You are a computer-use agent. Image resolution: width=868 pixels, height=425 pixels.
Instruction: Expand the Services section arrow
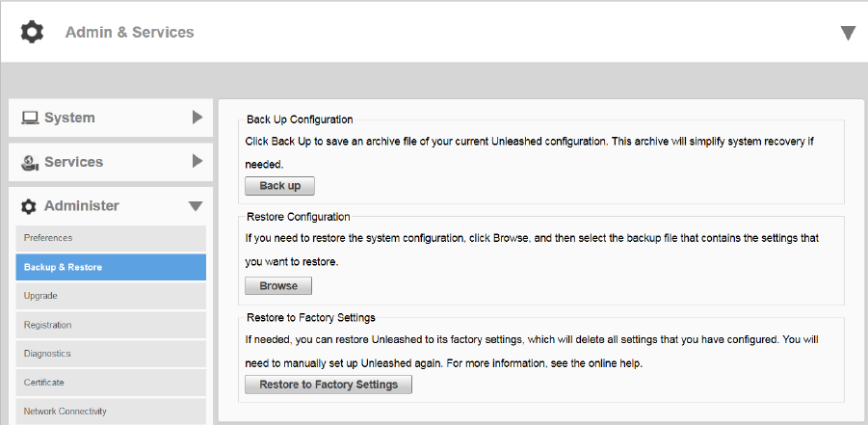pyautogui.click(x=197, y=161)
